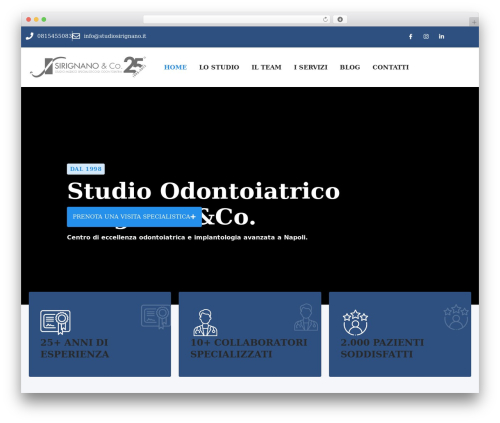Click the browser address bar

(237, 19)
